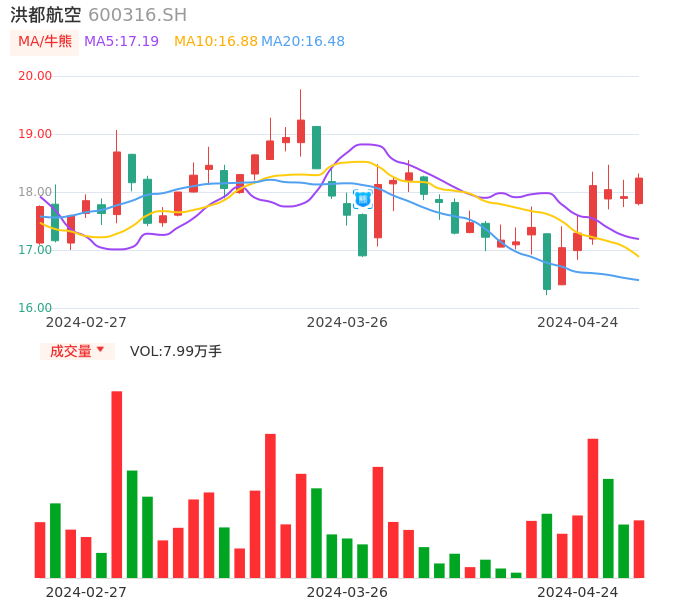The height and width of the screenshot is (606, 686).
Task: Select the candlestick with the highest upper wick
Action: (x=300, y=130)
